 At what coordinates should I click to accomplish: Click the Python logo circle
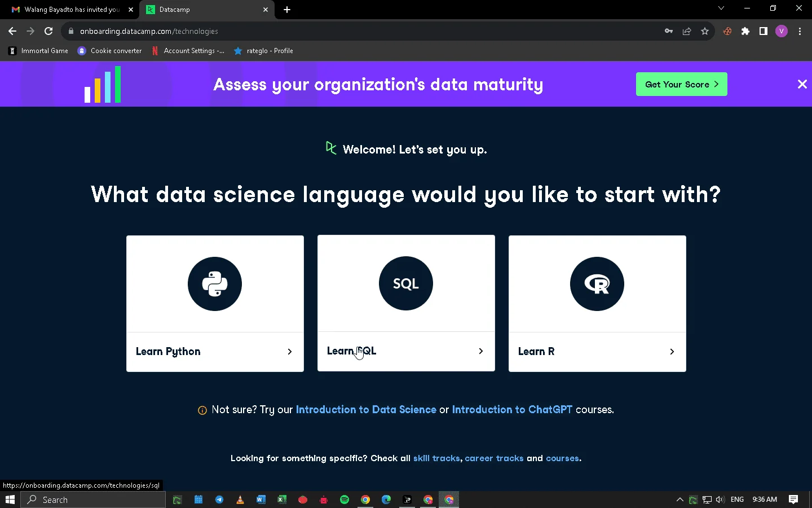coord(215,284)
